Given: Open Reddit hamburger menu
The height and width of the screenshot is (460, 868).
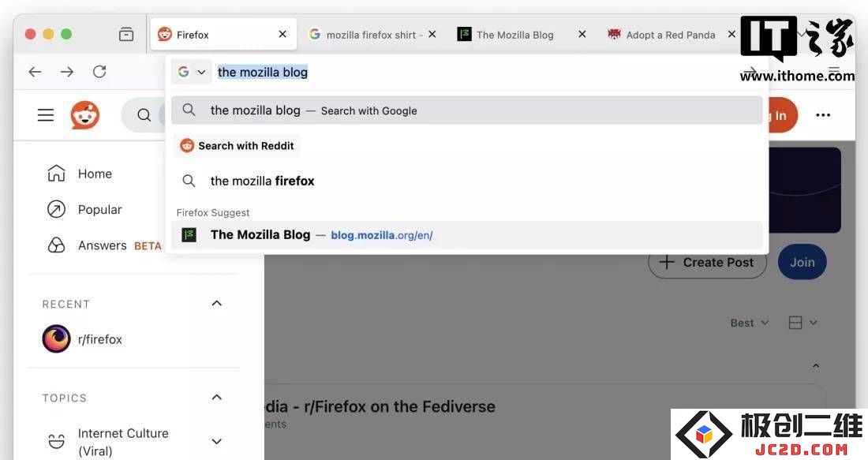Looking at the screenshot, I should pyautogui.click(x=46, y=115).
